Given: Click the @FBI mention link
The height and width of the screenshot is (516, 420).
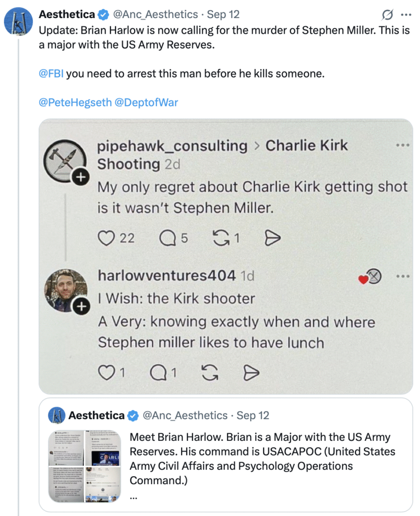Looking at the screenshot, I should (50, 74).
